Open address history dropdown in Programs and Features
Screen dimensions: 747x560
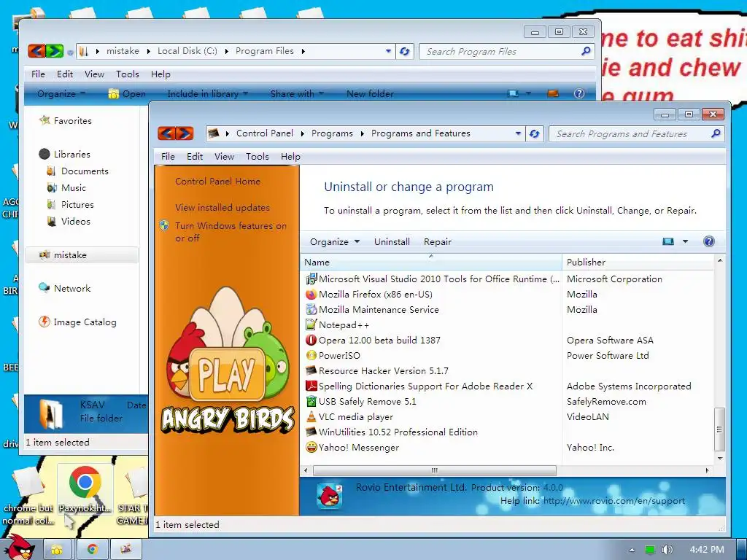pos(518,134)
